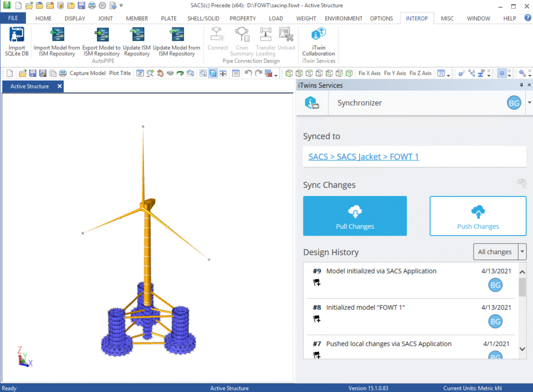Click the green rotate arrow icon

point(180,73)
